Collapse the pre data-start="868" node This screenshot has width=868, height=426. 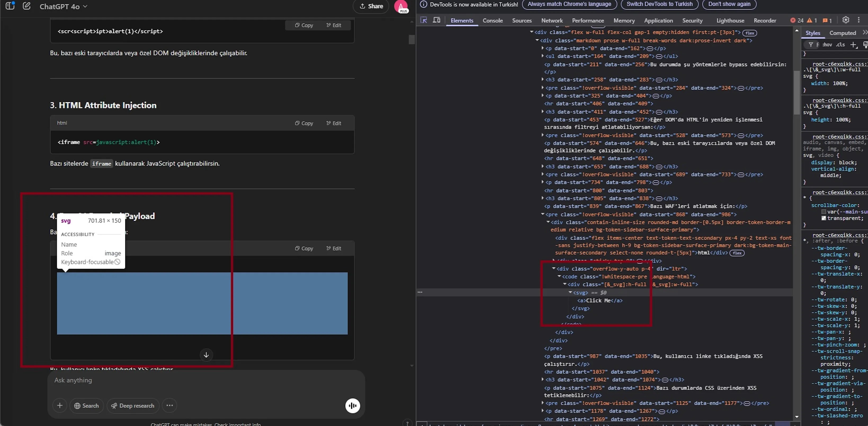click(543, 214)
